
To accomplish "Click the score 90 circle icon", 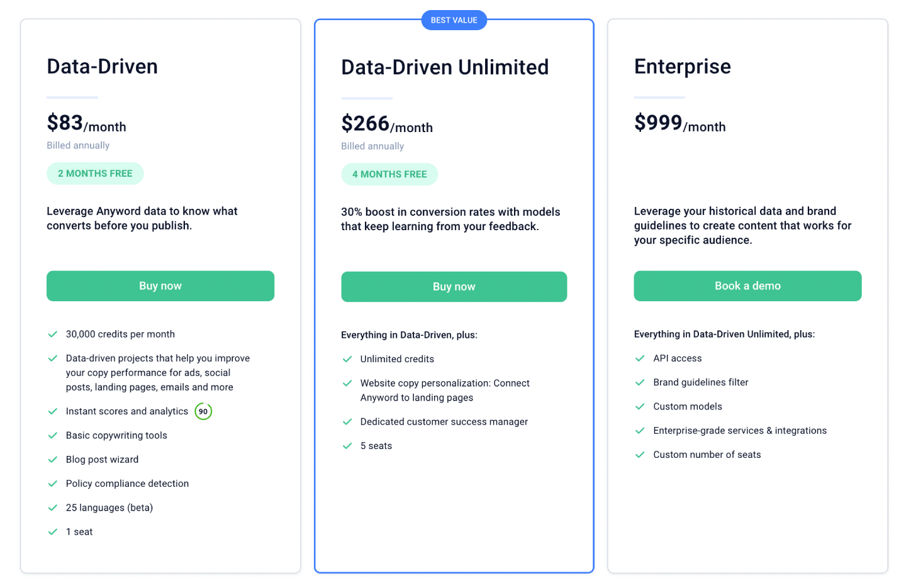I will [x=203, y=411].
